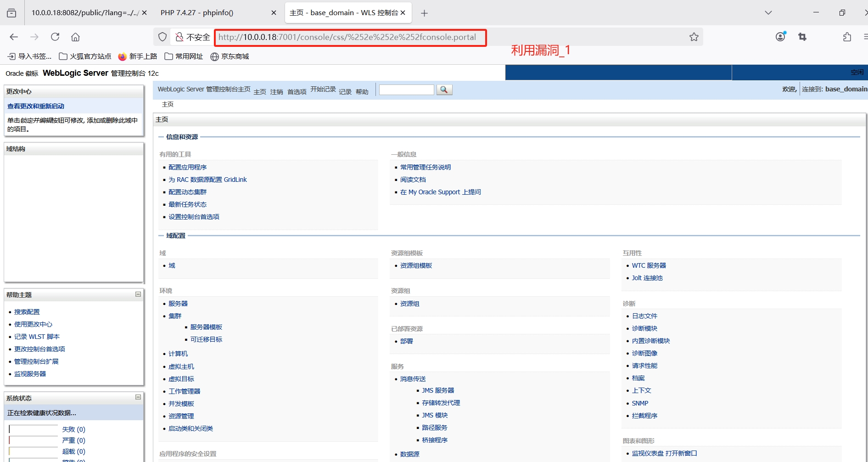The width and height of the screenshot is (868, 462).
Task: Open the extensions puzzle icon
Action: [x=847, y=37]
